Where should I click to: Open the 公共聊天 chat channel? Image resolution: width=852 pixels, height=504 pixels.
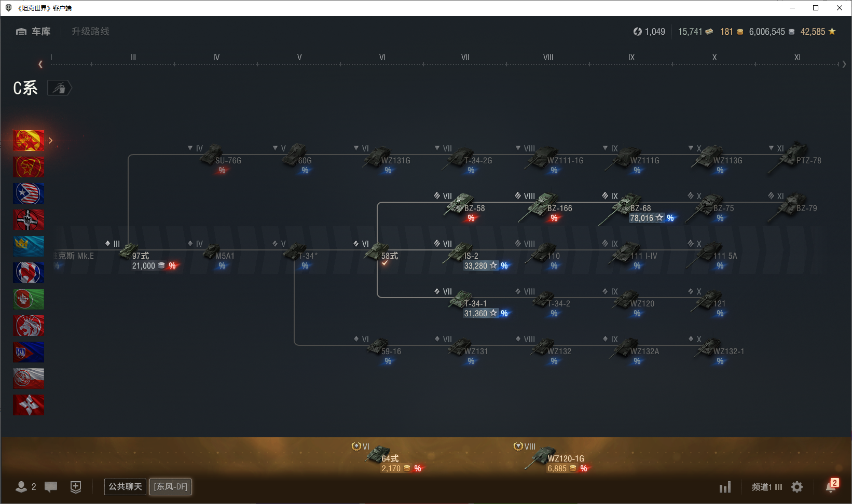[125, 486]
